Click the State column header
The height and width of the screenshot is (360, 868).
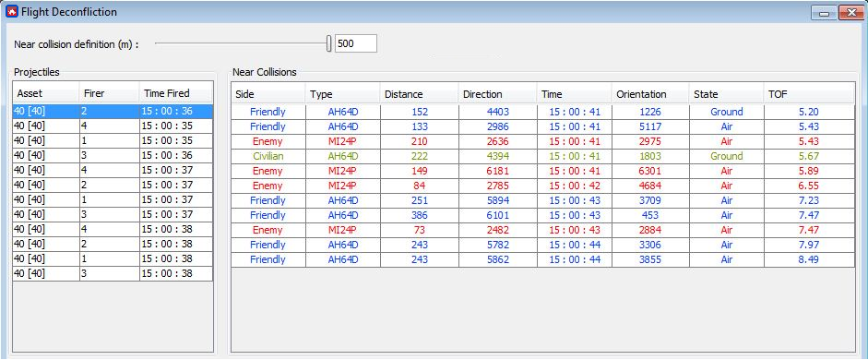click(x=726, y=94)
